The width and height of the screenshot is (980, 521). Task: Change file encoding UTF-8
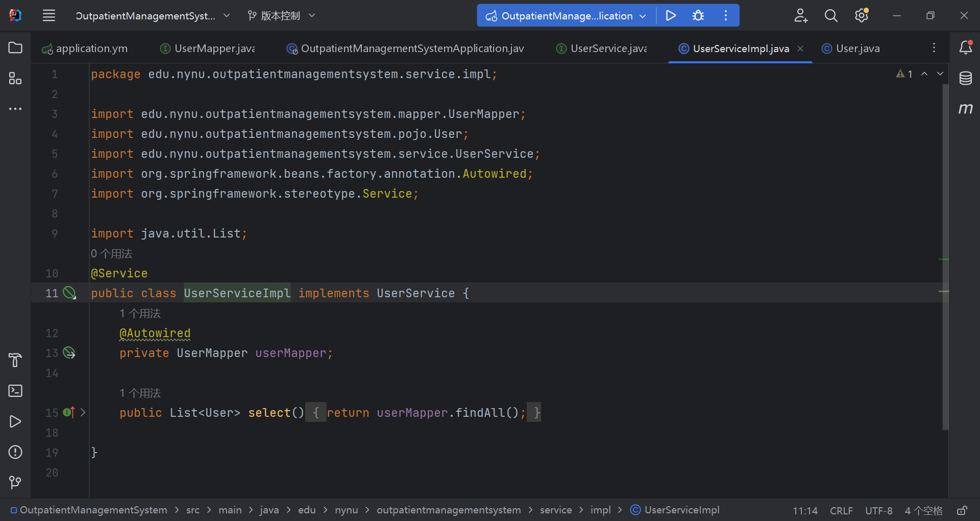(x=878, y=511)
